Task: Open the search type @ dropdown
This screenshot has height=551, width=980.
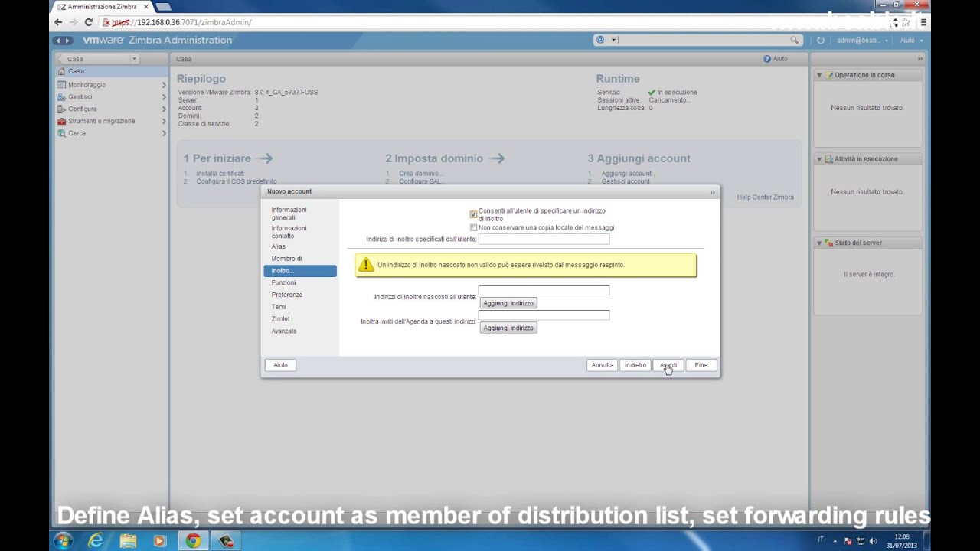Action: click(613, 40)
